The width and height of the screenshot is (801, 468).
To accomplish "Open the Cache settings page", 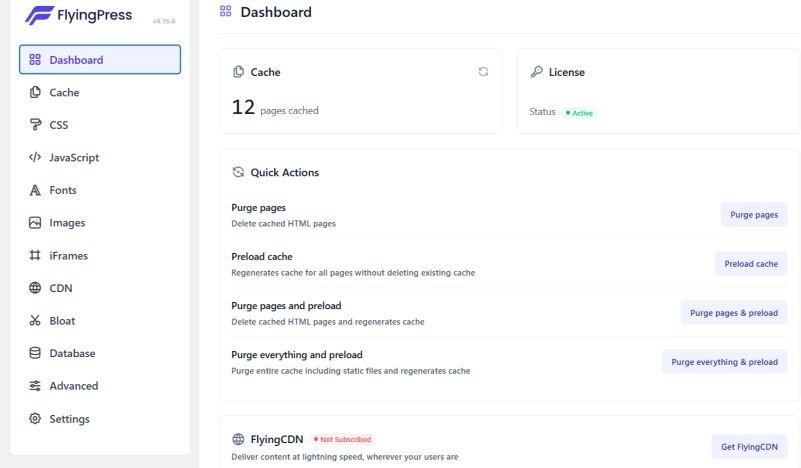I will pos(100,92).
